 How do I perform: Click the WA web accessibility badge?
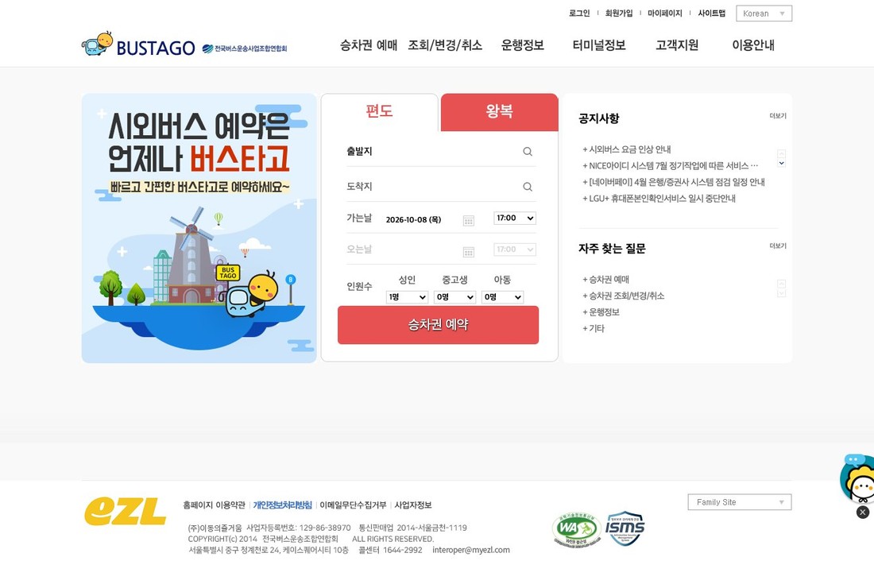click(x=577, y=529)
